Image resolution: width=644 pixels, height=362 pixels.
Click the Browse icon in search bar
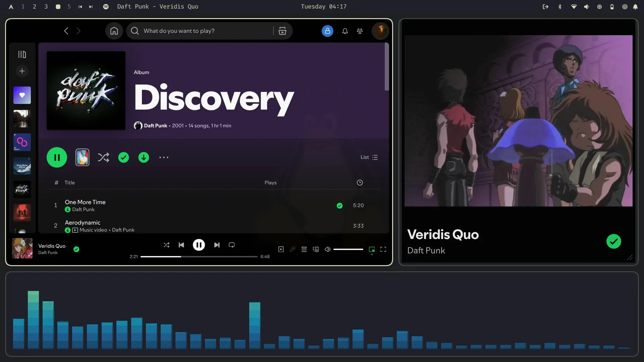[282, 31]
